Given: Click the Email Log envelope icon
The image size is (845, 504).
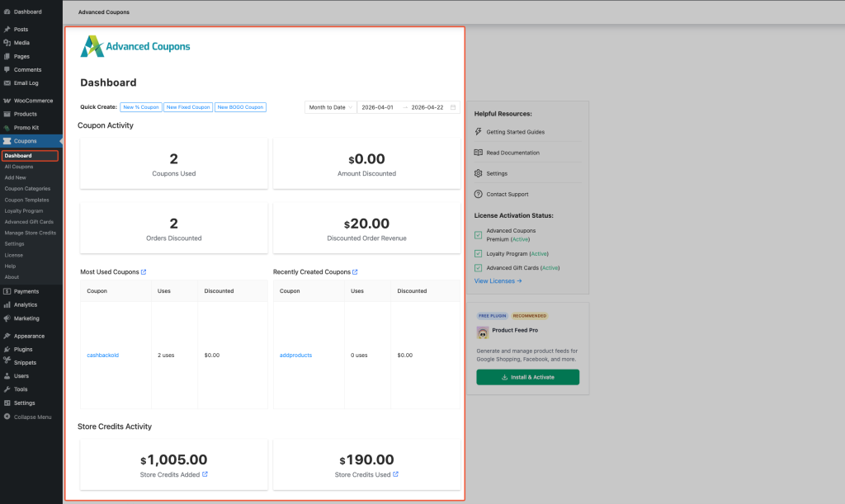Looking at the screenshot, I should click(7, 83).
